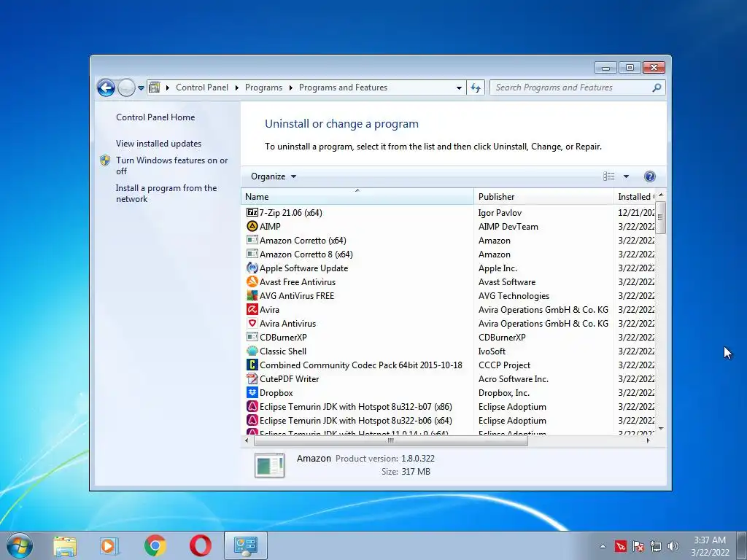747x560 pixels.
Task: Expand the arrow after Programs breadcrumb
Action: click(290, 87)
